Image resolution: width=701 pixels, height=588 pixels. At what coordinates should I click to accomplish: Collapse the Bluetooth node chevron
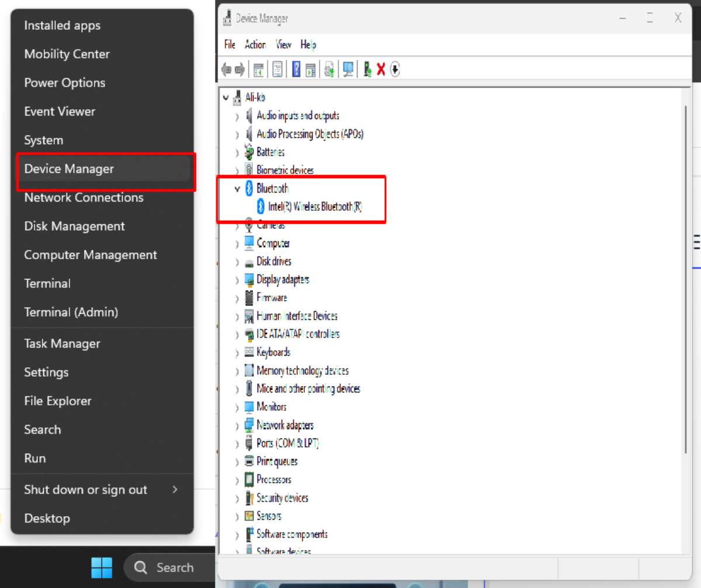tap(237, 189)
